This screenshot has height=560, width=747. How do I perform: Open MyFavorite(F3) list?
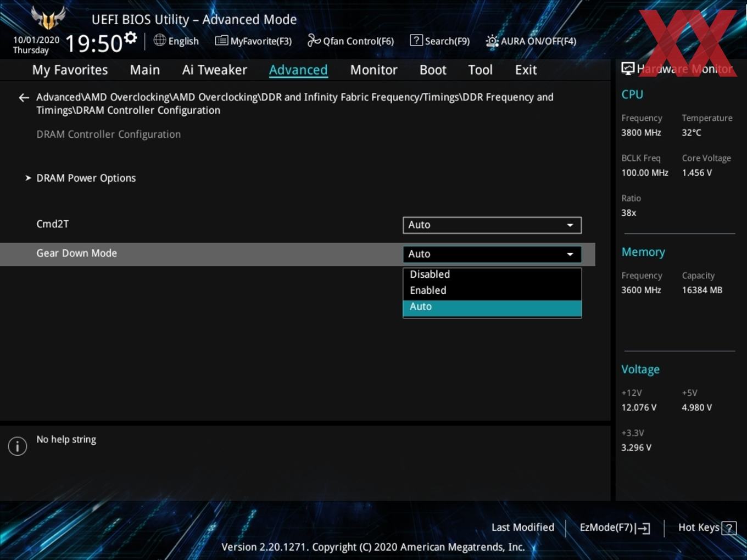[x=253, y=41]
